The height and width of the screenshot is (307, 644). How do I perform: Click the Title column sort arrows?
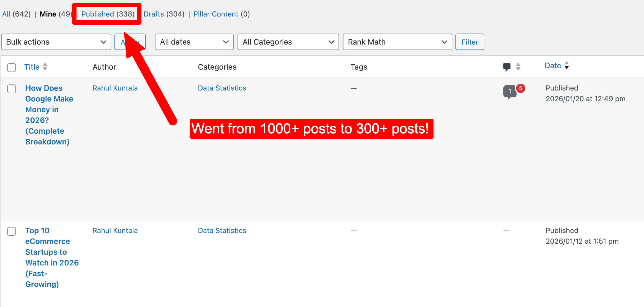[45, 67]
